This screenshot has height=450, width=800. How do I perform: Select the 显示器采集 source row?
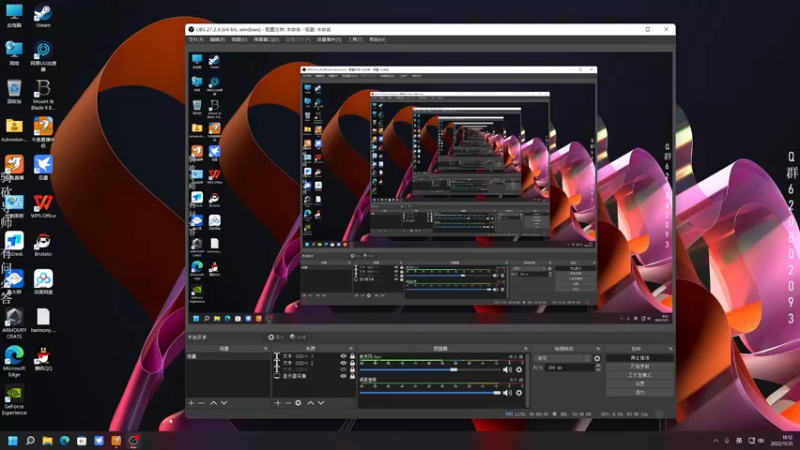pos(313,376)
